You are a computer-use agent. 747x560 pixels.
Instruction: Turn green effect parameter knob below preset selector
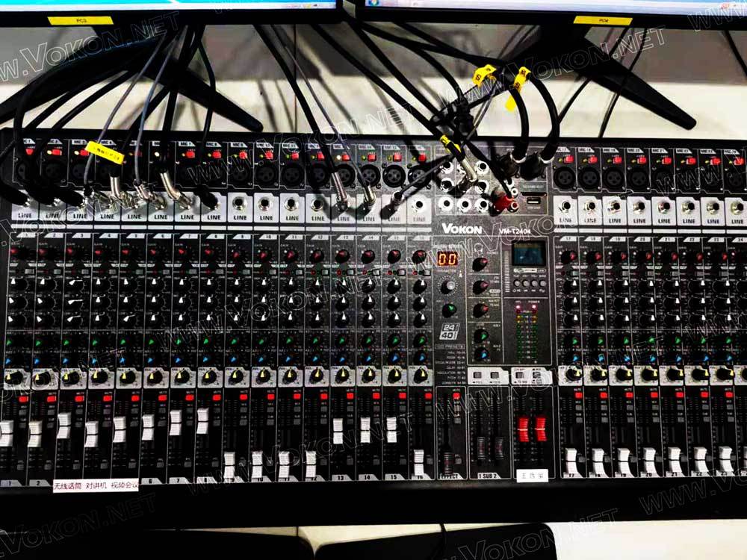(449, 310)
